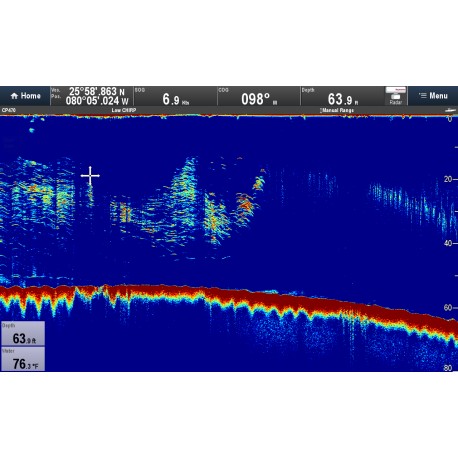
Task: Click the boat icon in the status bar
Action: point(450,110)
